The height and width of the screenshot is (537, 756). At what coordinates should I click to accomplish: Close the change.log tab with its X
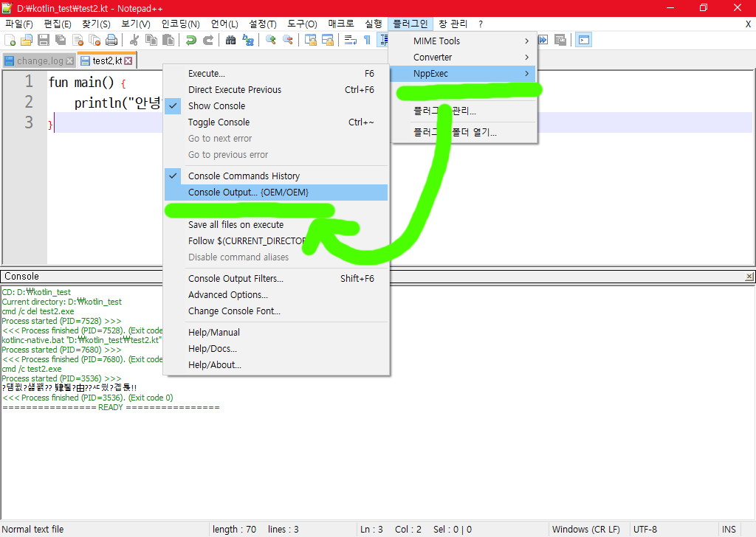[x=70, y=60]
